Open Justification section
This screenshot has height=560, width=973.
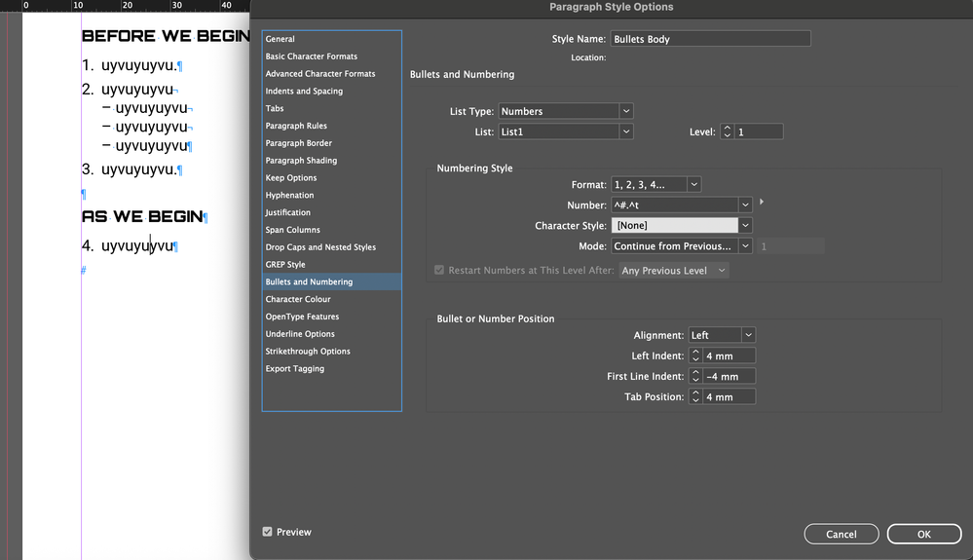point(331,212)
